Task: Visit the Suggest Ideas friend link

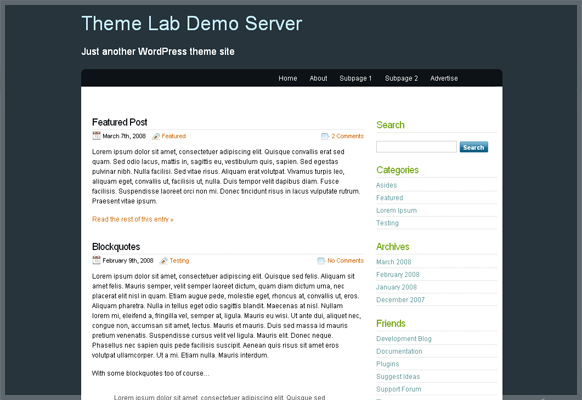Action: click(398, 377)
